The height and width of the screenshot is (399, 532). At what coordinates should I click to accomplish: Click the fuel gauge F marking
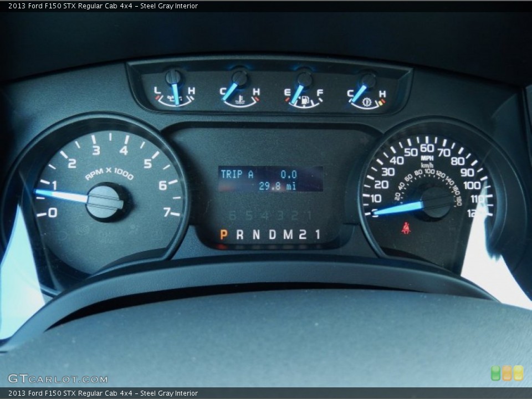point(320,93)
